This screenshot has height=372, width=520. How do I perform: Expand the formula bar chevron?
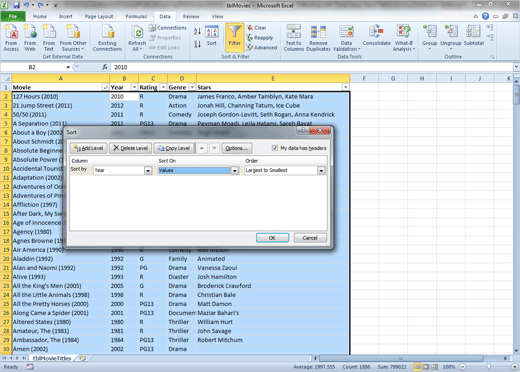pos(516,67)
